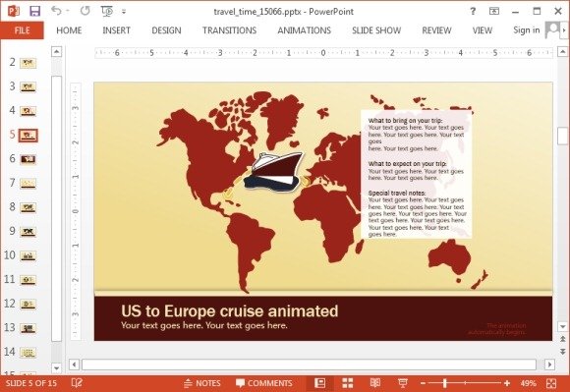570x392 pixels.
Task: Open Ribbon Display Options menu
Action: click(x=493, y=11)
